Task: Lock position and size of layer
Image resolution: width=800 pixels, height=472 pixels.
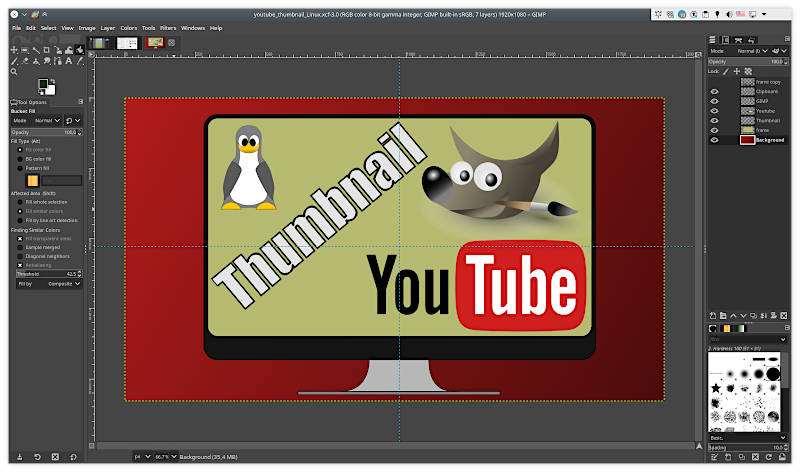Action: [737, 71]
